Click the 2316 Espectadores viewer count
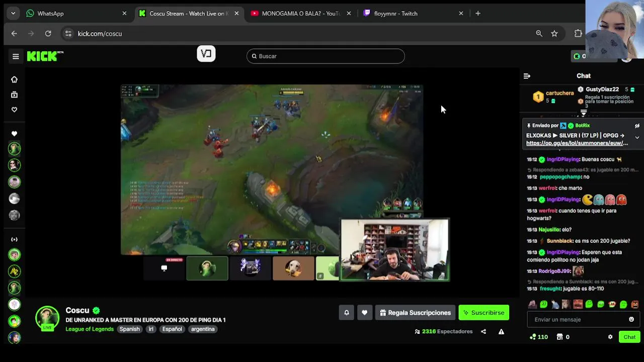 click(444, 332)
